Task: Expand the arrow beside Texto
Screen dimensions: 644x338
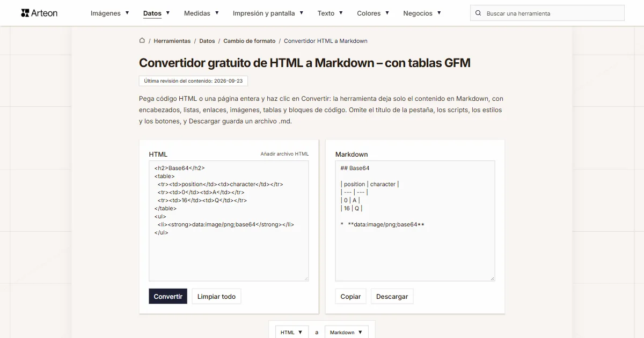Action: pos(341,13)
